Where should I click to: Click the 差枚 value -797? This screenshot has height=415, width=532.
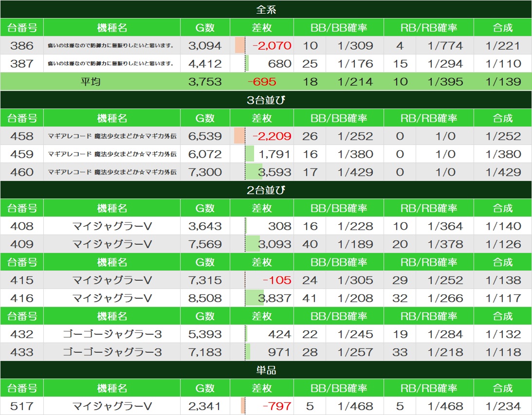pos(277,406)
